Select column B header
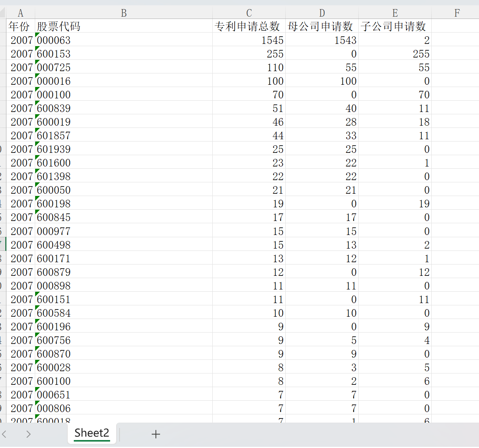The image size is (479, 448). 124,13
